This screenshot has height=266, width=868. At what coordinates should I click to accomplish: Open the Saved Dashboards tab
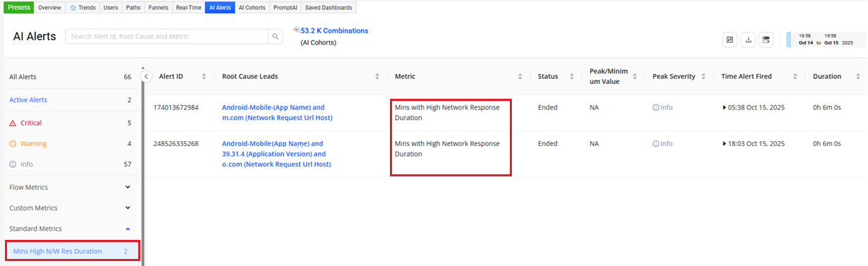click(329, 8)
